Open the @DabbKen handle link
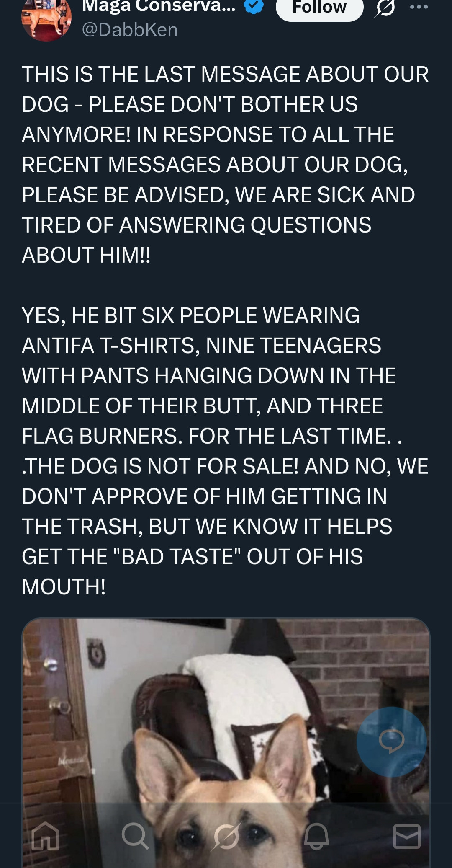 click(130, 30)
